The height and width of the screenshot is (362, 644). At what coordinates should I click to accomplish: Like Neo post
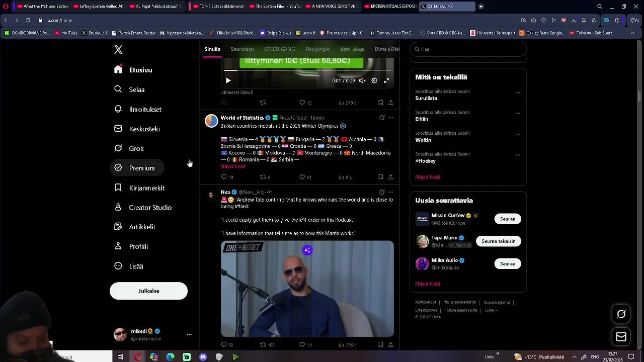coord(305,345)
